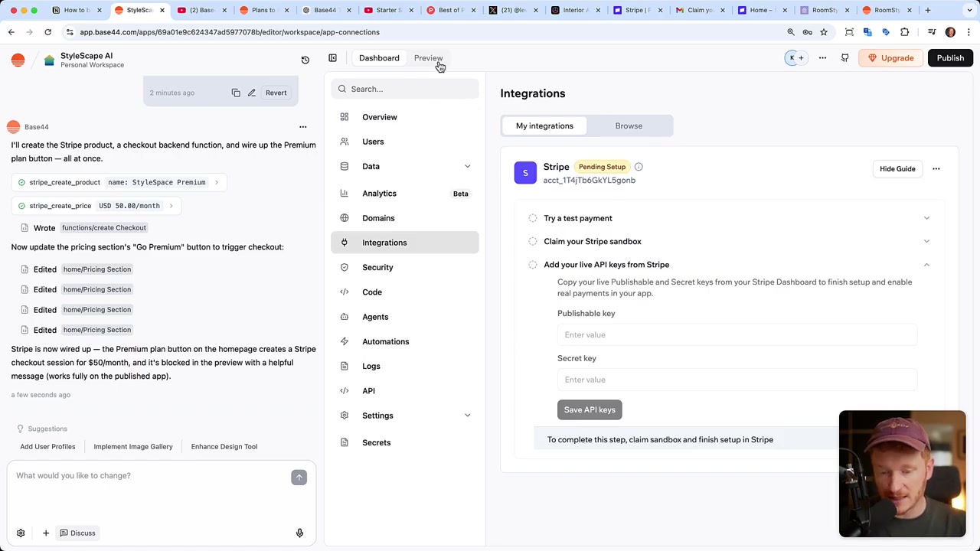Click Hide Guide button

[897, 168]
